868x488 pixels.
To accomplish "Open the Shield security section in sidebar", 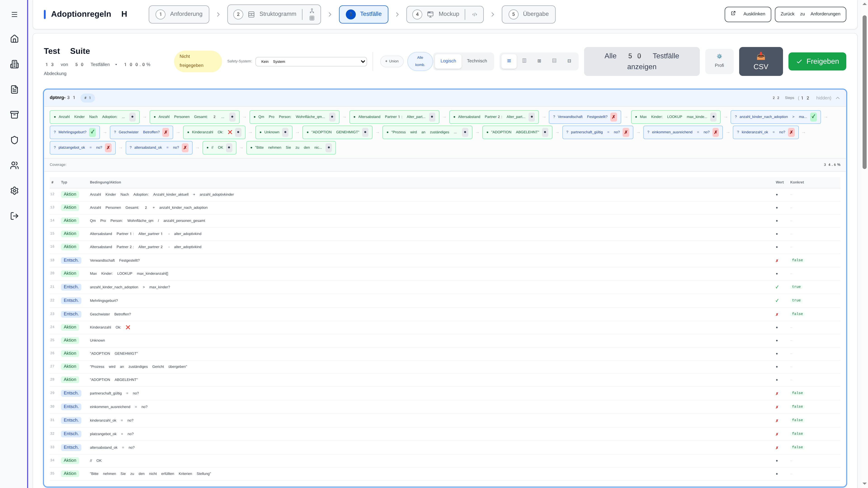I will [x=14, y=140].
